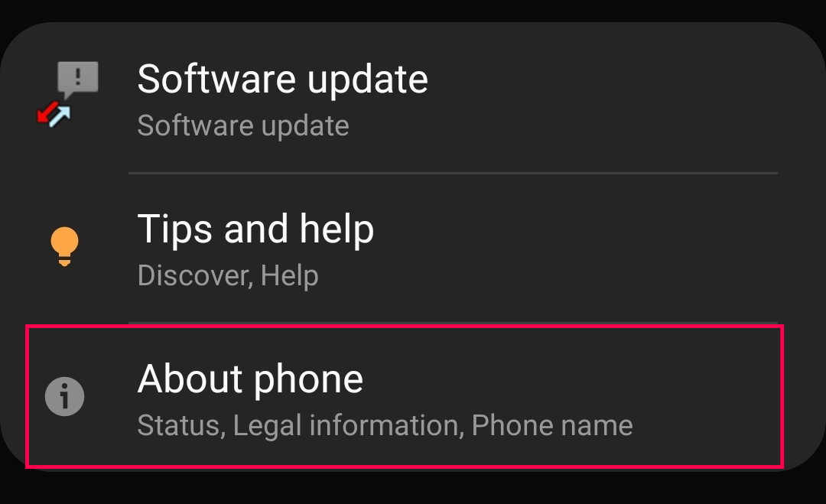Tap Phone name text in About phone

click(552, 425)
